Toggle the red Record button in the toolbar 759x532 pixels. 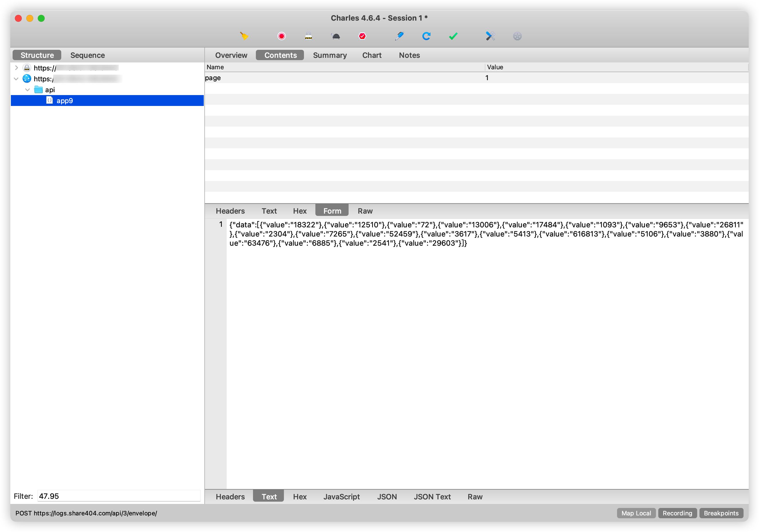tap(281, 36)
